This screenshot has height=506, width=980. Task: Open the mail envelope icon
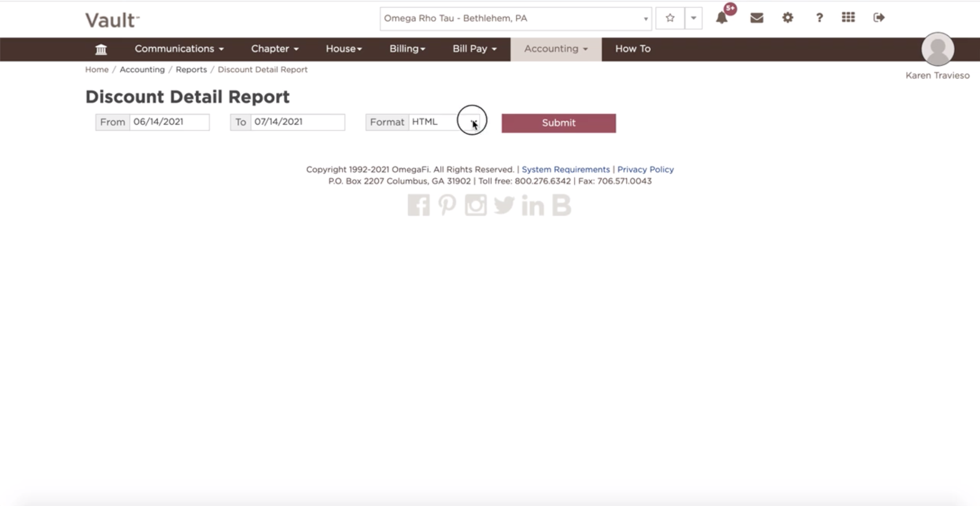[x=756, y=18]
